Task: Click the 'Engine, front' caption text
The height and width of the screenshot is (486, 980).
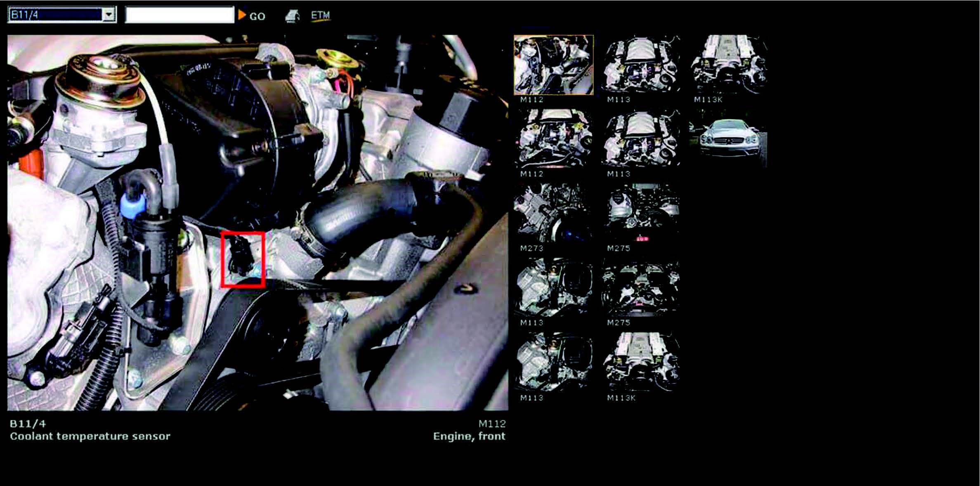Action: pos(469,436)
